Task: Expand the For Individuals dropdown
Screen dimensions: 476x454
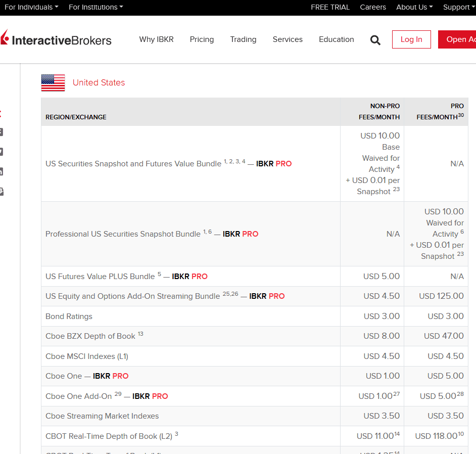Action: [31, 7]
